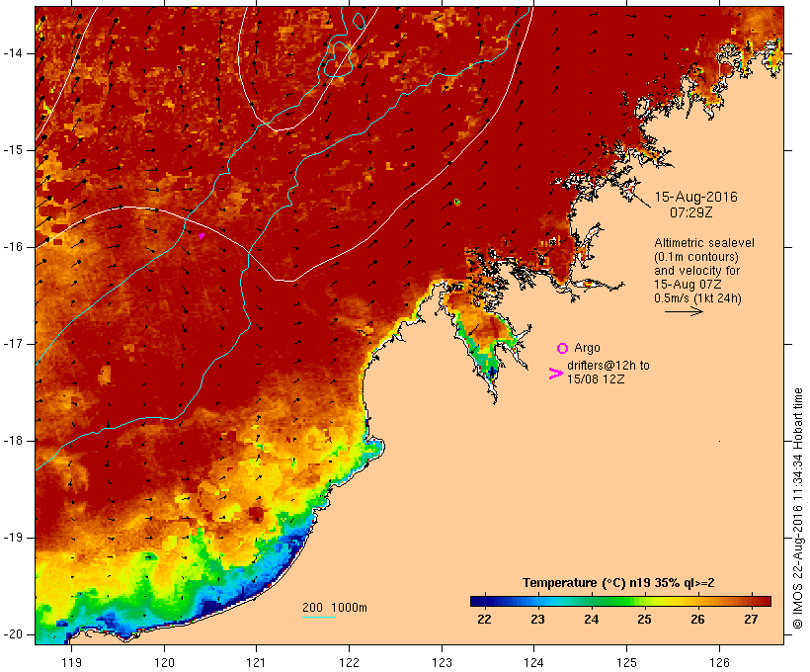The width and height of the screenshot is (810, 672).
Task: Click the magenta drifter arrowhead legend symbol
Action: click(555, 374)
